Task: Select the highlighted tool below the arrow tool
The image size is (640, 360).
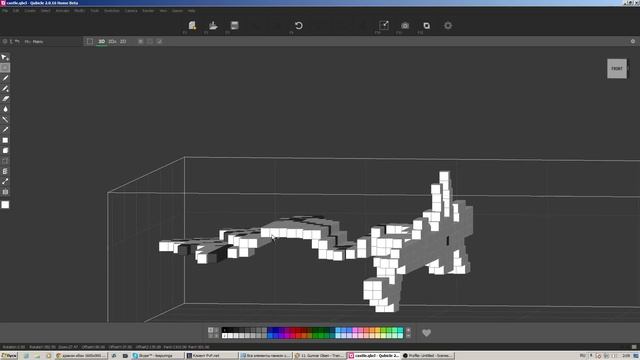Action: pyautogui.click(x=5, y=67)
